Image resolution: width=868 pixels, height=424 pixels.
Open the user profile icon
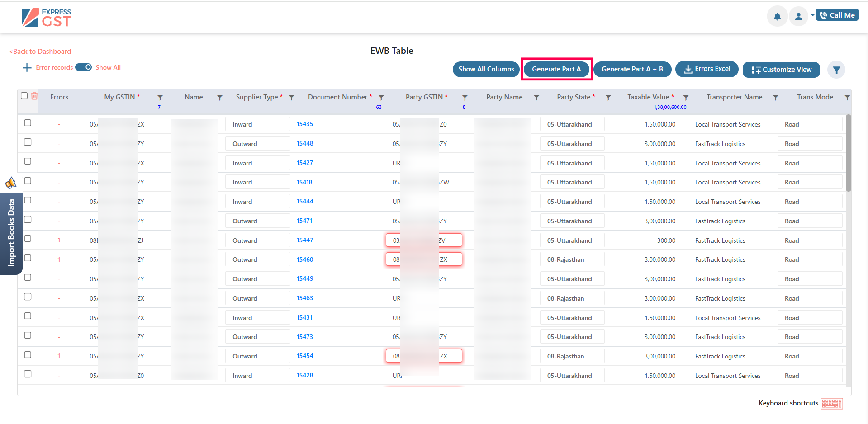tap(798, 17)
